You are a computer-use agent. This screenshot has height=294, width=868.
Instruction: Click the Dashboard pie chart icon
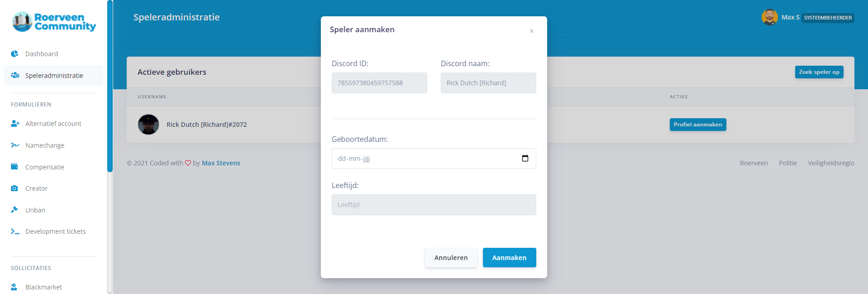point(14,53)
